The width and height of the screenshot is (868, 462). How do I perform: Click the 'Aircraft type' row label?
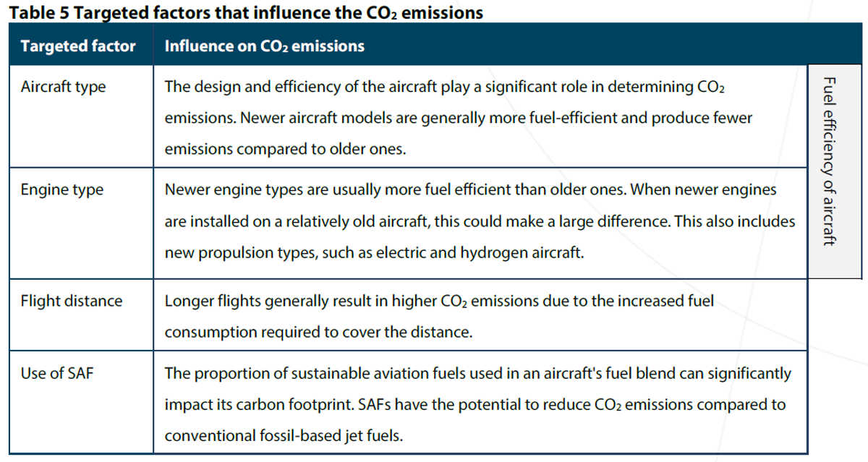point(63,87)
